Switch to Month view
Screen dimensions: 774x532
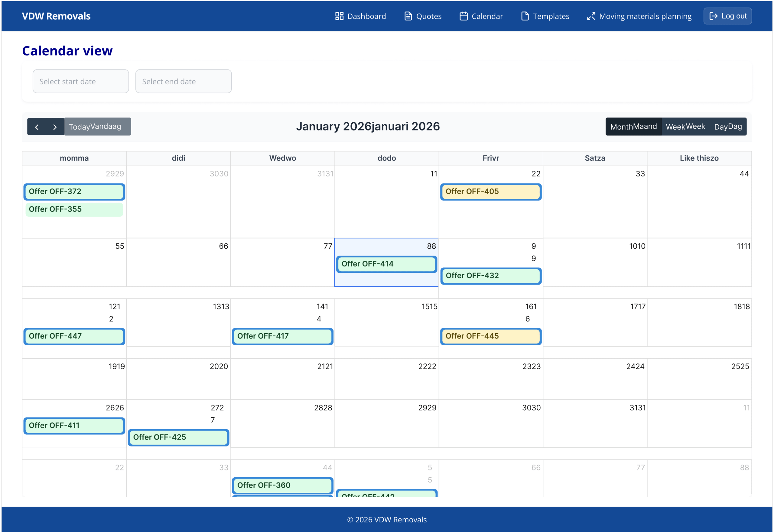(633, 127)
